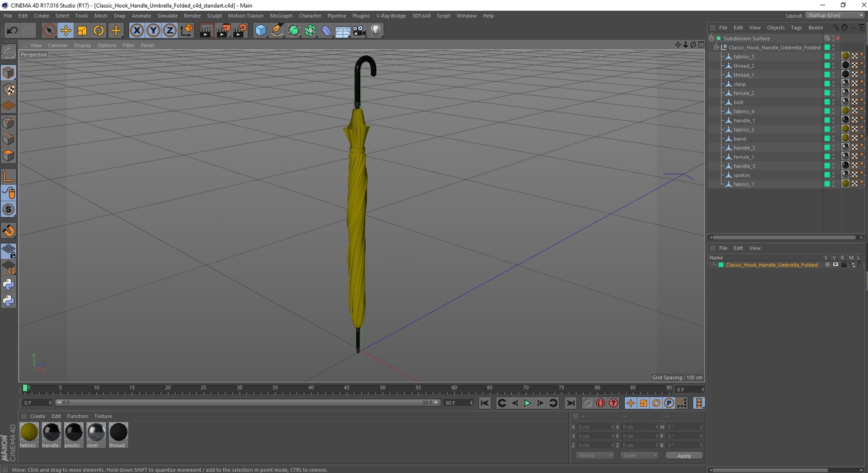Switch to Polygons mode

click(8, 156)
